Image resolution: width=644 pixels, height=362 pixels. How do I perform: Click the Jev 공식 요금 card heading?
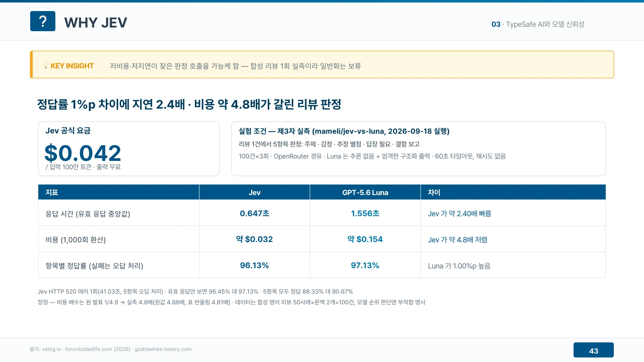(x=68, y=130)
